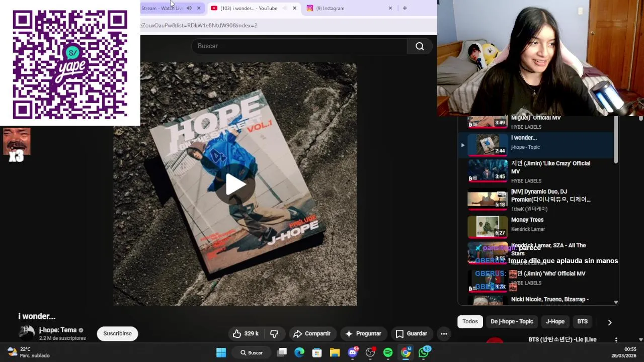Click the i wonder... video title
This screenshot has height=362, width=644.
(37, 316)
